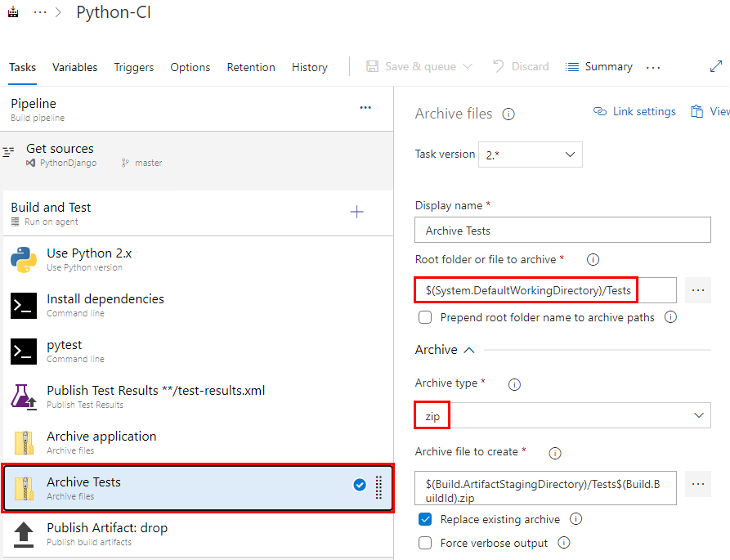Click the master branch label
Image resolution: width=730 pixels, height=560 pixels.
[x=148, y=163]
